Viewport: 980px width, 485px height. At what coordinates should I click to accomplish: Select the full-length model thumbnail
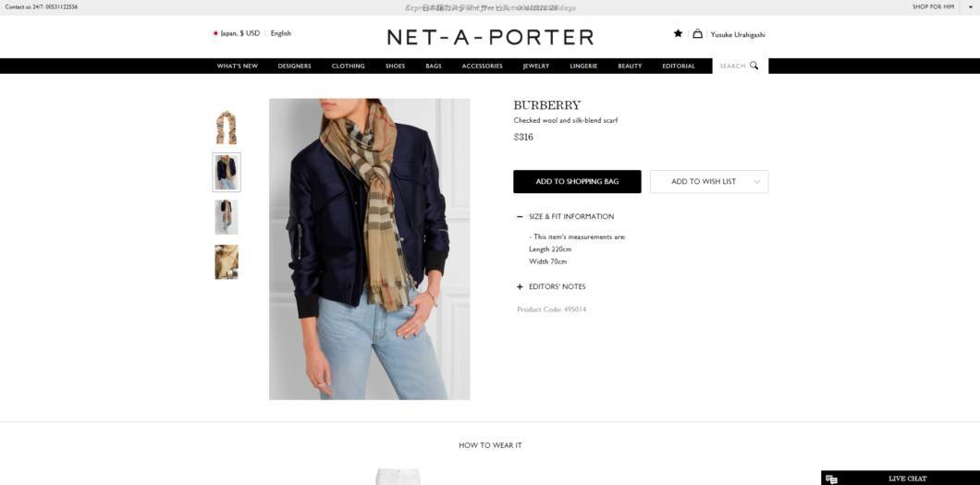click(227, 216)
